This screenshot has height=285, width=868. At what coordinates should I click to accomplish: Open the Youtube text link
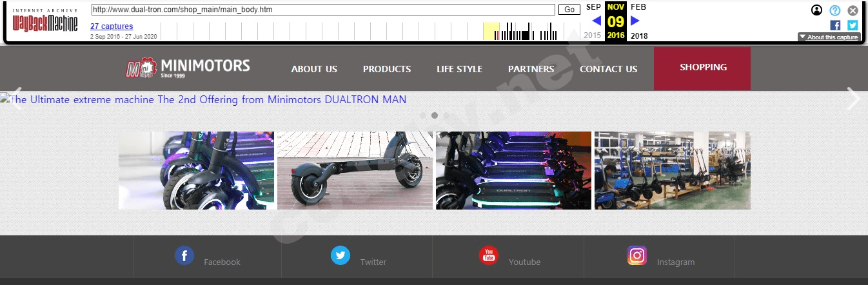pos(524,262)
